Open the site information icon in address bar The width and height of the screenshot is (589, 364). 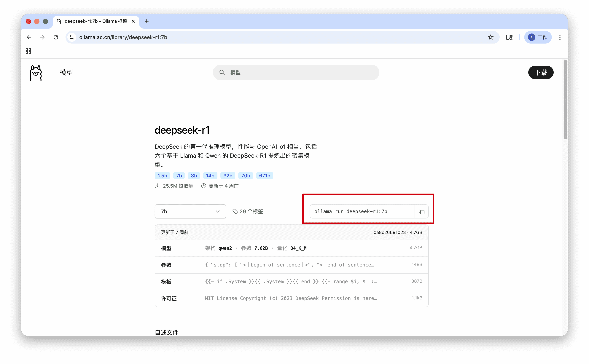pos(72,37)
